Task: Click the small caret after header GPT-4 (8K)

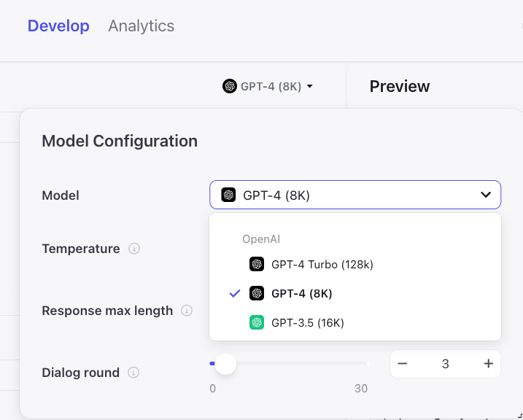Action: coord(310,86)
